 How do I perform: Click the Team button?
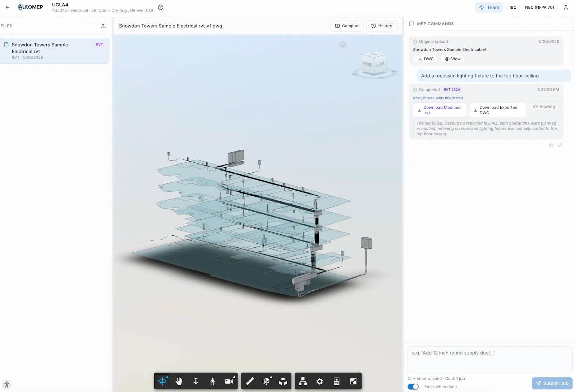click(489, 7)
